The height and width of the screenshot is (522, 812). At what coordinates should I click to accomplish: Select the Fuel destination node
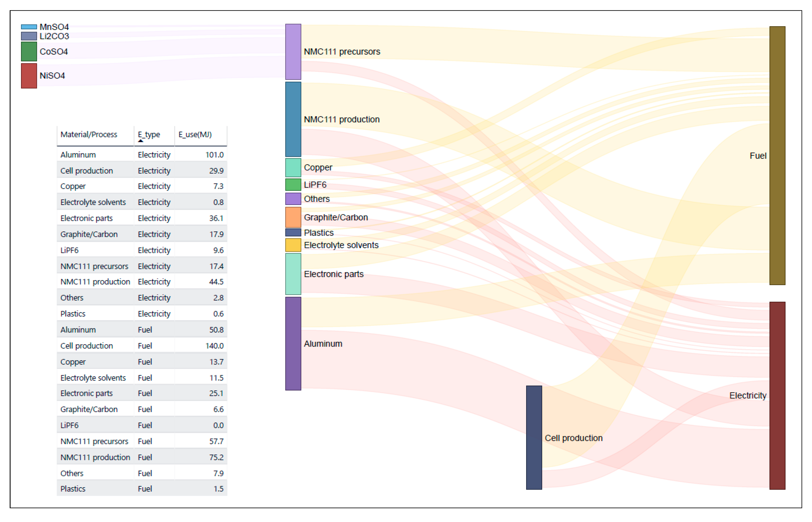pos(777,156)
